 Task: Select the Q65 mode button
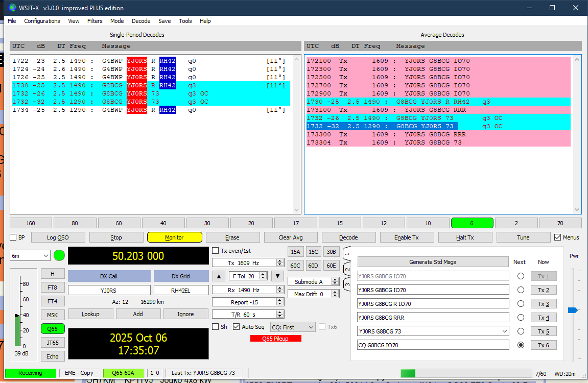(x=52, y=329)
